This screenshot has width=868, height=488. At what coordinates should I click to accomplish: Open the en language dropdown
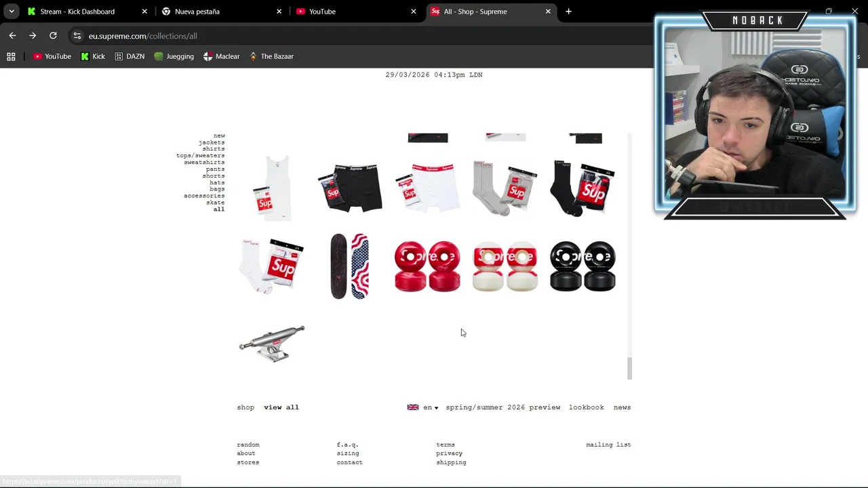[x=423, y=407]
